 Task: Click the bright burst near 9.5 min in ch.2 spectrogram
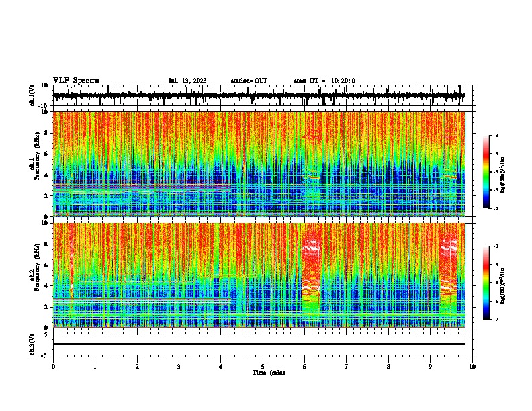448,275
